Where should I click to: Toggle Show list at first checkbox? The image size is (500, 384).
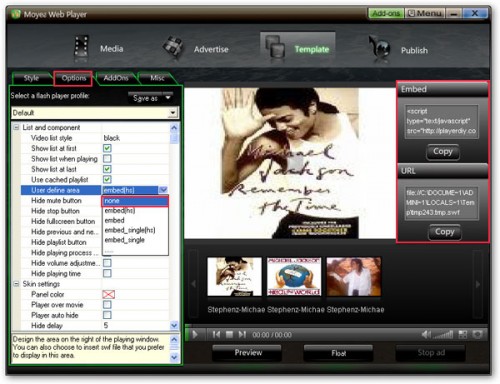click(x=107, y=148)
